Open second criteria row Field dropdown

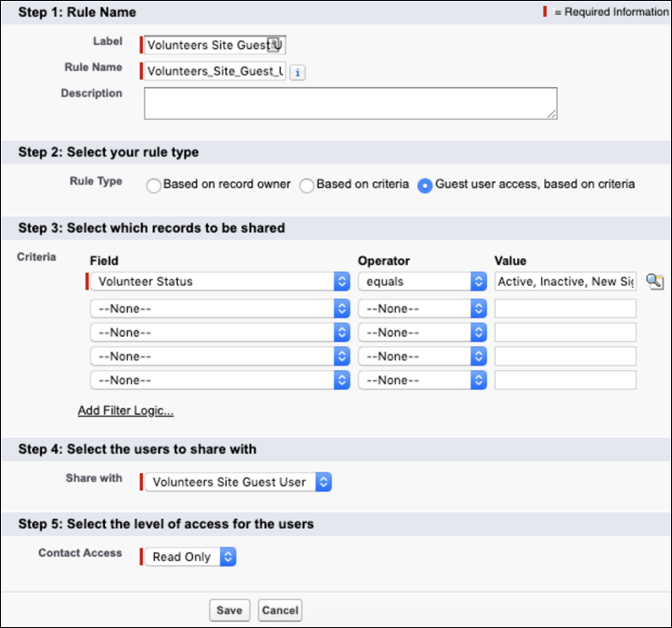(x=220, y=309)
